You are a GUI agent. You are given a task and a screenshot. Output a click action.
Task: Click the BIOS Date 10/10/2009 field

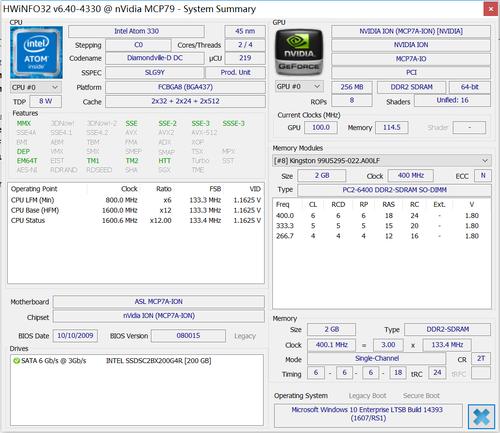pyautogui.click(x=75, y=336)
